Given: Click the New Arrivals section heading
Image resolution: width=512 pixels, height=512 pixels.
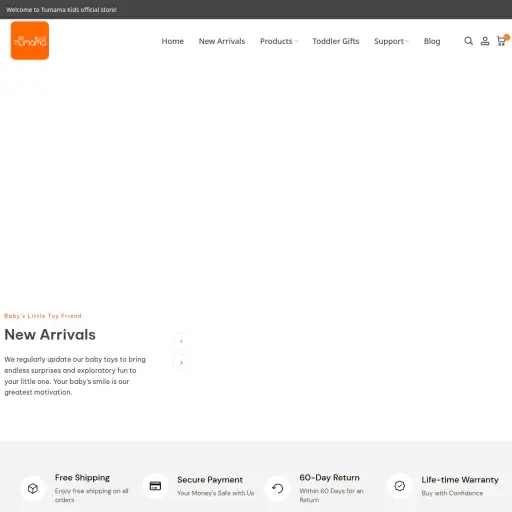Looking at the screenshot, I should click(x=50, y=334).
